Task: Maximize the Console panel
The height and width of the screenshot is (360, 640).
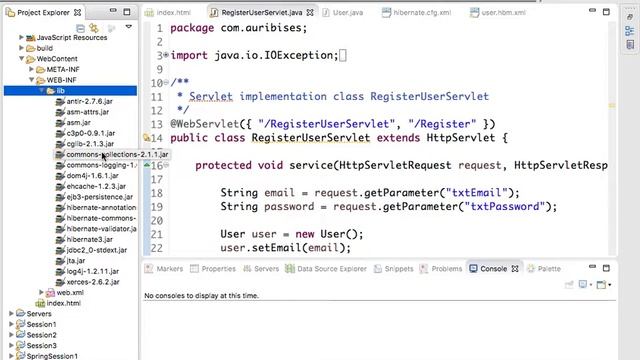Action: pos(606,268)
